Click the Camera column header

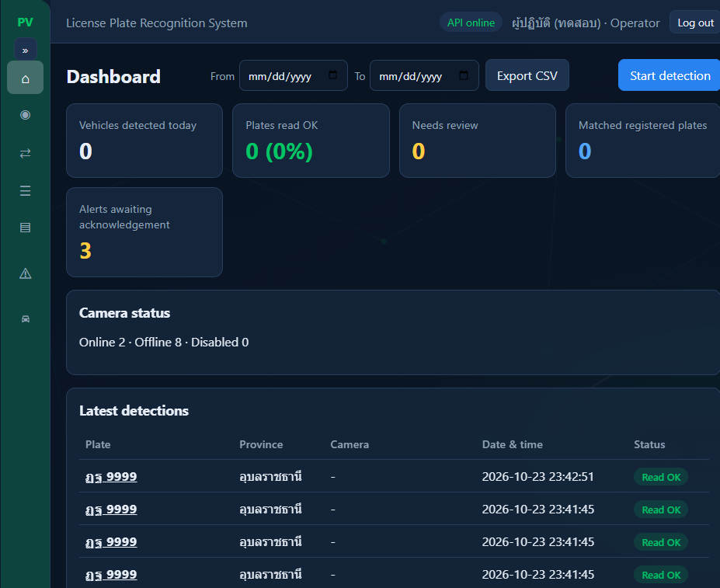[350, 444]
